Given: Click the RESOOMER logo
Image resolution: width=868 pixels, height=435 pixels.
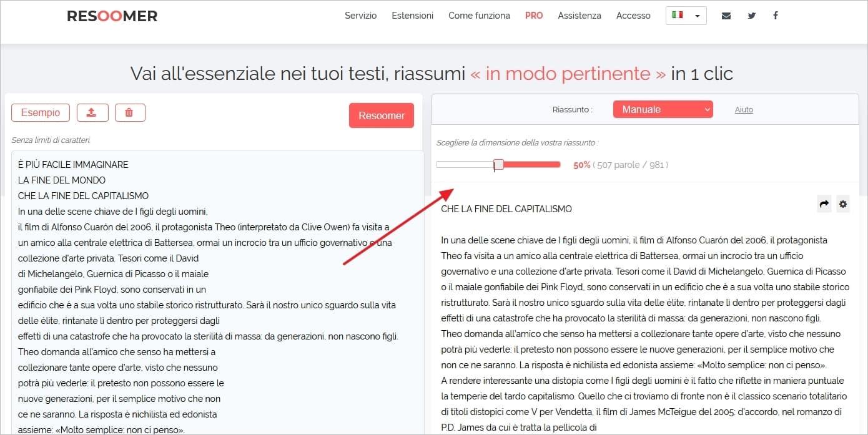Looking at the screenshot, I should [x=112, y=16].
